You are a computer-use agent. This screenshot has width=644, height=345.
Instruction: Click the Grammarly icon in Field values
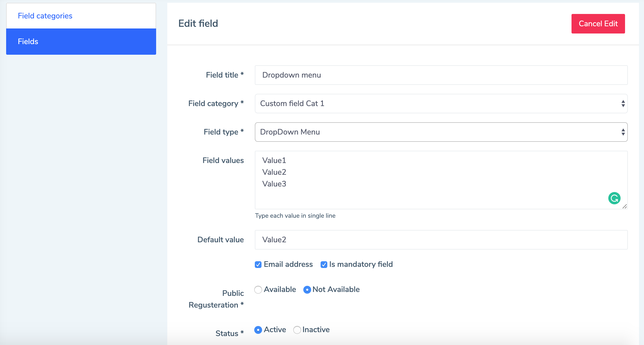[x=614, y=198]
